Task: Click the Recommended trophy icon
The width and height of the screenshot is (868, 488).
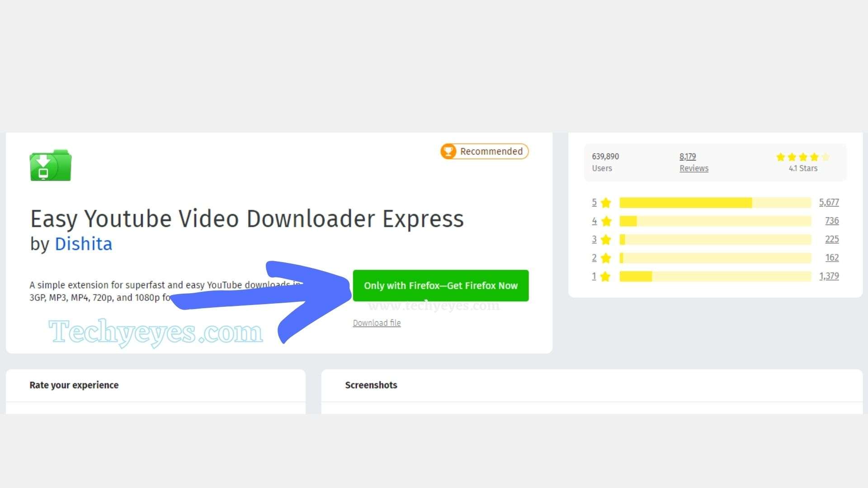Action: click(448, 151)
